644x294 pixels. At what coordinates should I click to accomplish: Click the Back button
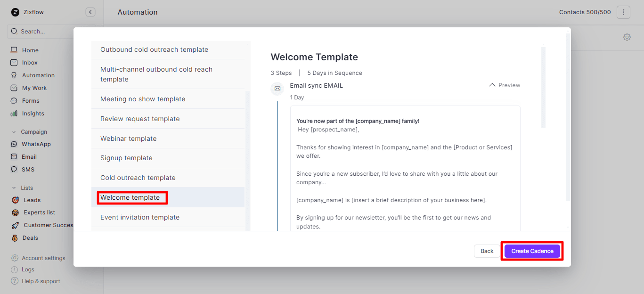(x=487, y=251)
